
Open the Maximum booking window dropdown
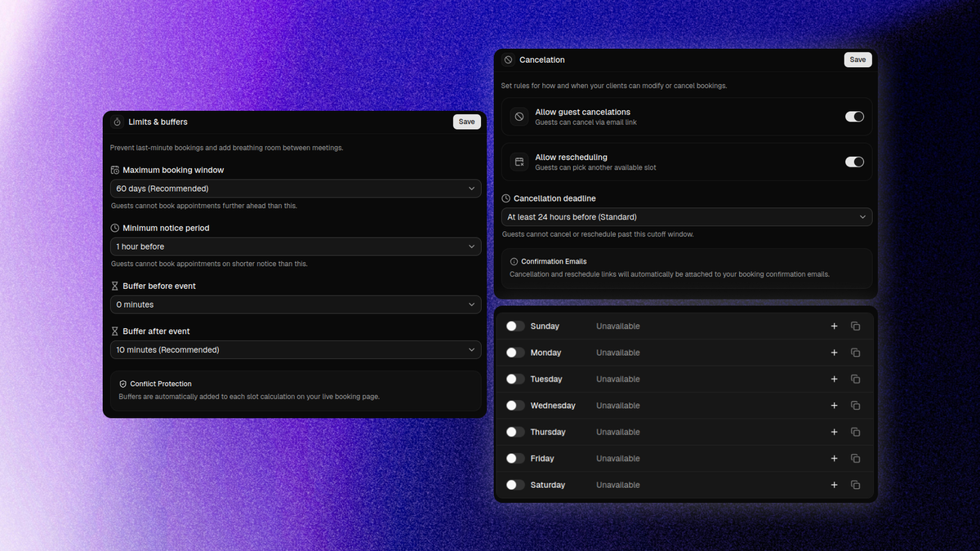click(296, 189)
